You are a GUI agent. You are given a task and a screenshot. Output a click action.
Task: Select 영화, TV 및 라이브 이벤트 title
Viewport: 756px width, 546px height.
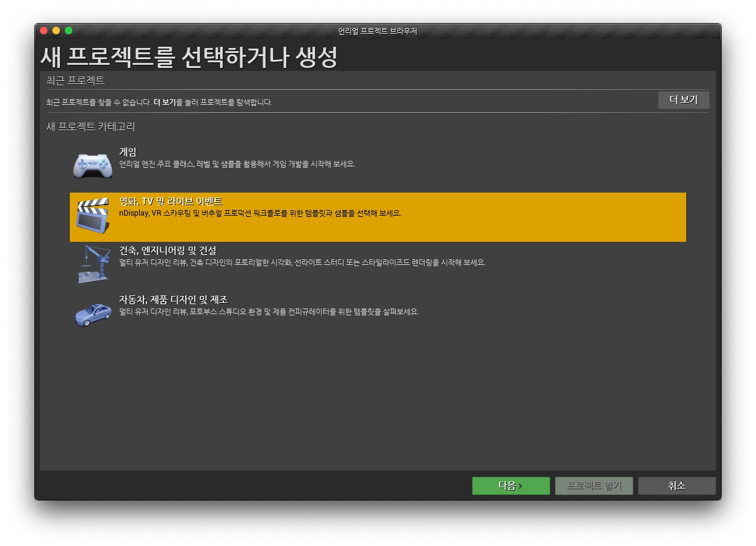171,201
